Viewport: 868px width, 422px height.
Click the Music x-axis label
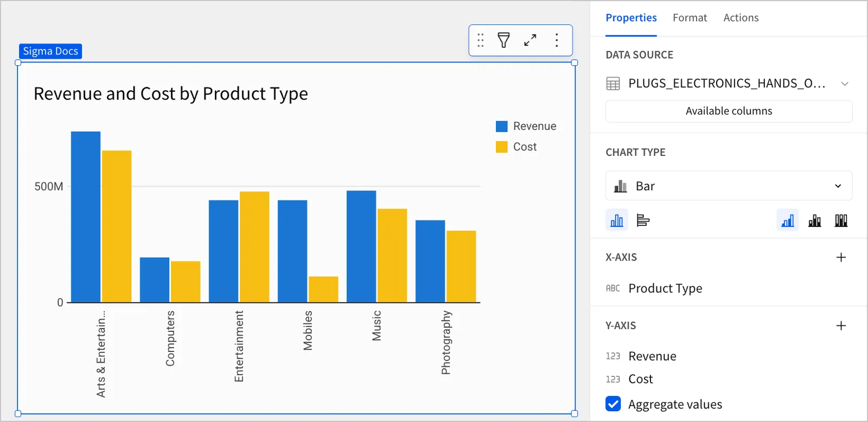(376, 326)
